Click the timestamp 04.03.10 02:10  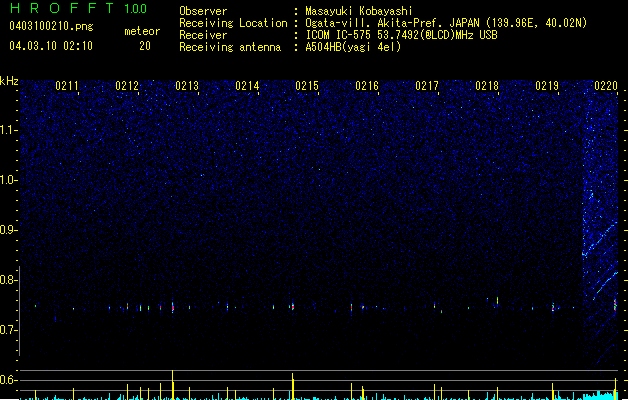click(51, 46)
